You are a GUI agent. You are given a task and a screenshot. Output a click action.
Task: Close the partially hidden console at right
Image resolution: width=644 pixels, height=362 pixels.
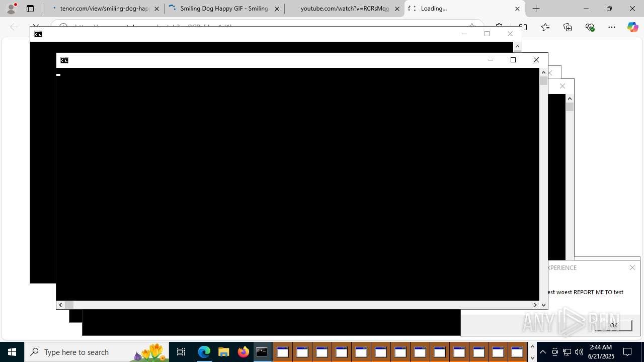[x=562, y=86]
